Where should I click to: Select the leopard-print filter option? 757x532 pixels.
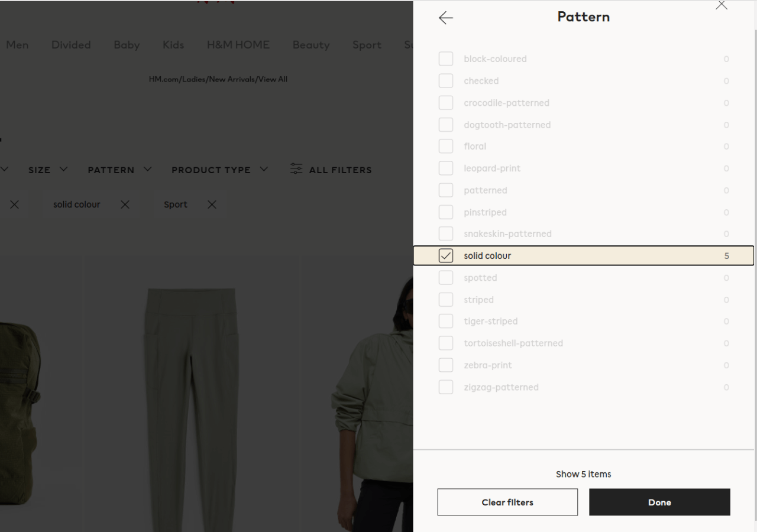pyautogui.click(x=446, y=168)
